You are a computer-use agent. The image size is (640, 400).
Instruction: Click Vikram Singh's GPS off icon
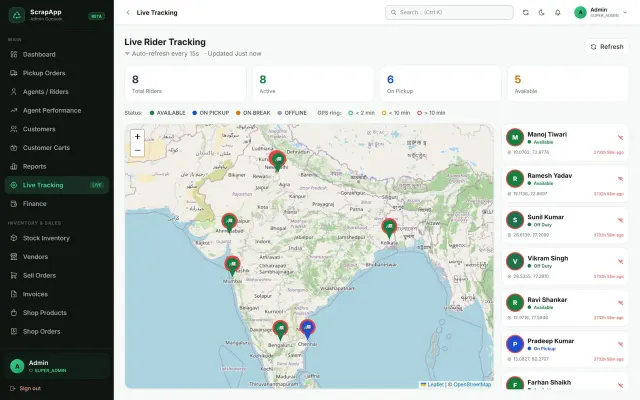(x=620, y=262)
